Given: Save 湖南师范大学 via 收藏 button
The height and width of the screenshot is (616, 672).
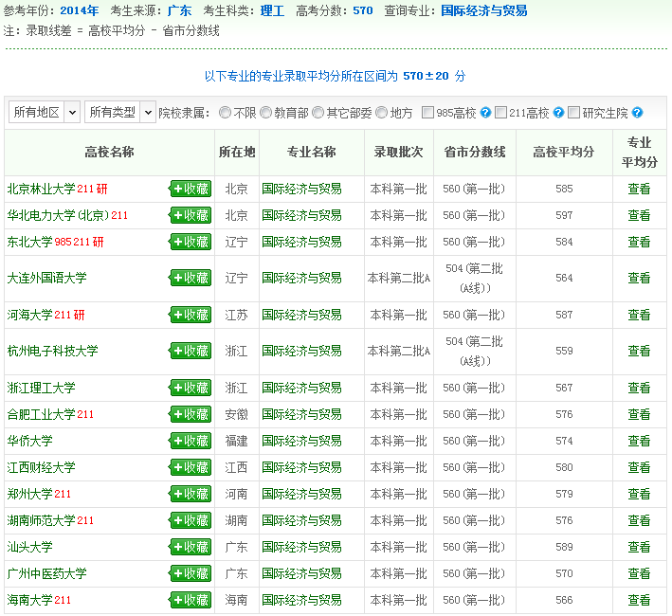Looking at the screenshot, I should 191,520.
